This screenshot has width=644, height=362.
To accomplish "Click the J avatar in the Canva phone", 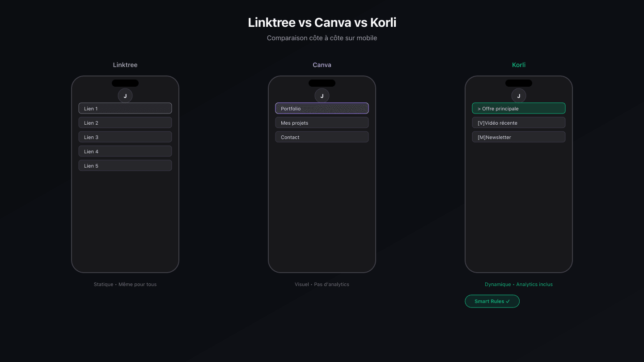I will (x=322, y=96).
